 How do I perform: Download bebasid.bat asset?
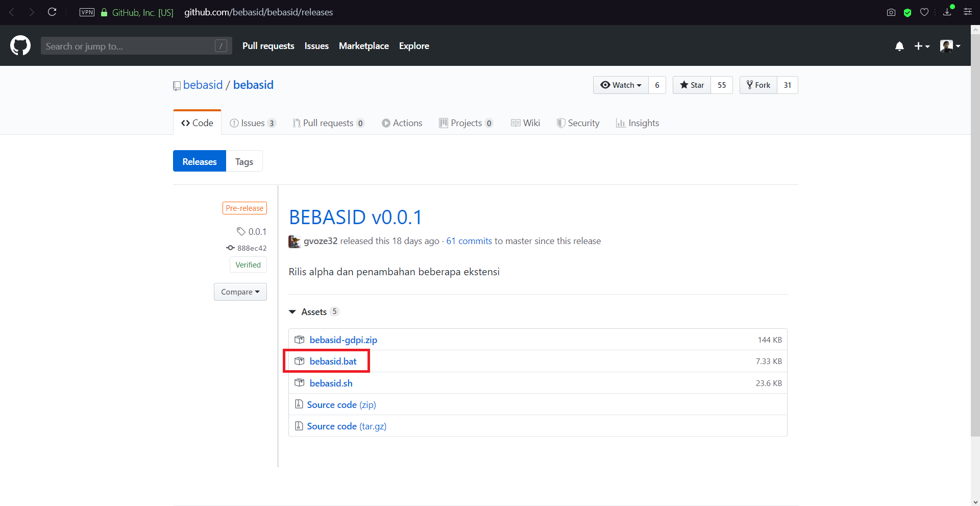333,362
